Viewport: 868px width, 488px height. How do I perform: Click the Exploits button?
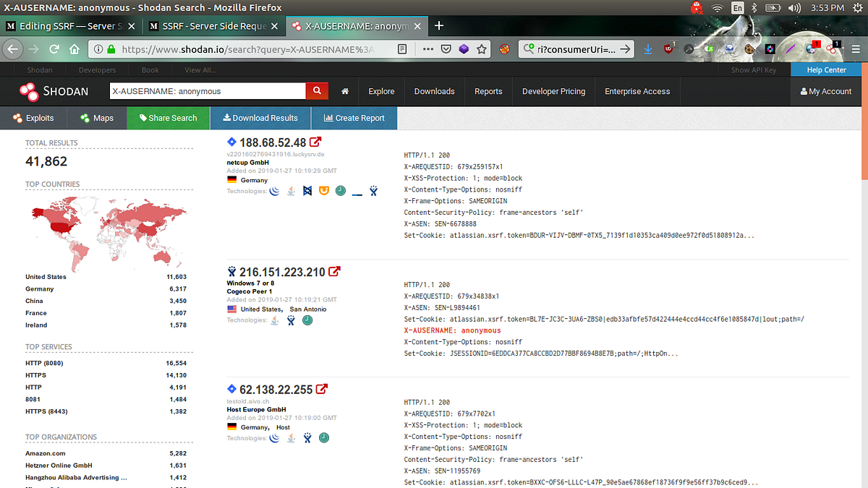click(33, 118)
